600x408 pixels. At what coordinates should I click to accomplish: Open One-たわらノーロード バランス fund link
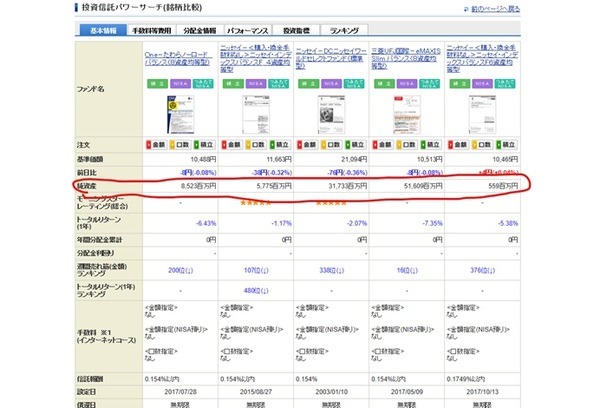pyautogui.click(x=178, y=58)
